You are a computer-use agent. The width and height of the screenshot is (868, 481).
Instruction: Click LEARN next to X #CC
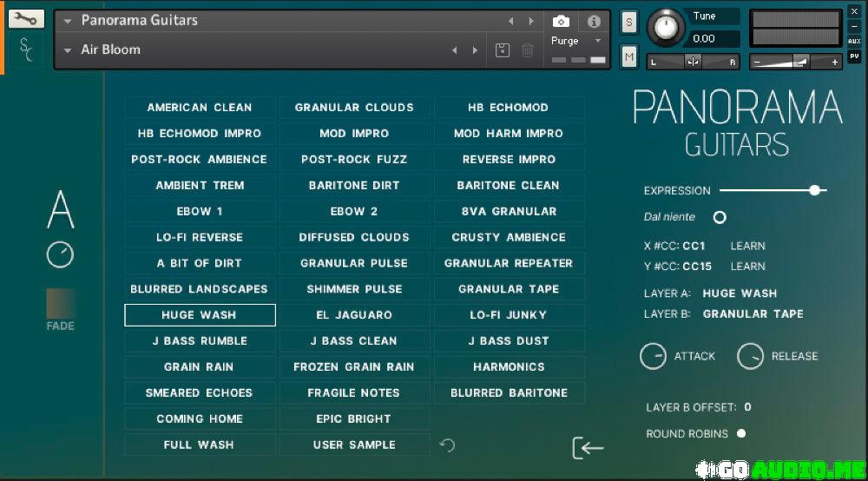[747, 246]
